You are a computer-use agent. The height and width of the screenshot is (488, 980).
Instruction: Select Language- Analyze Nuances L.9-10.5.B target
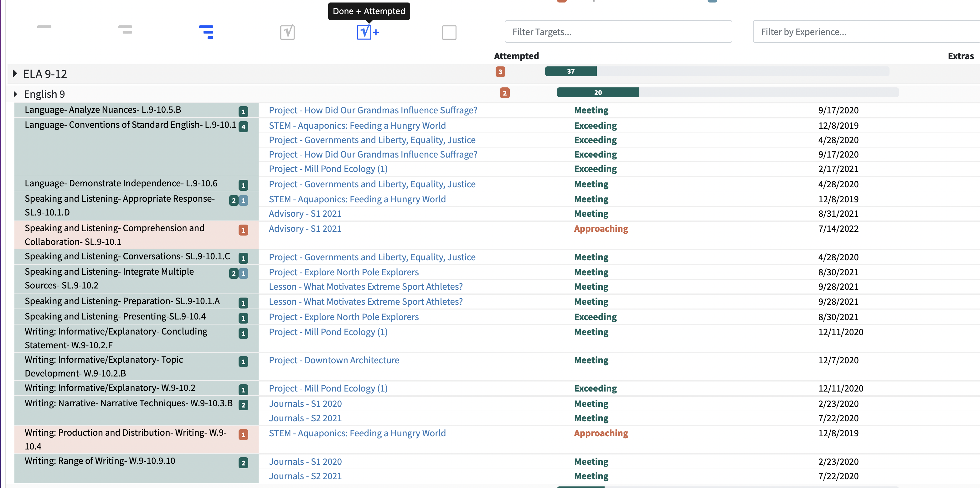(x=103, y=110)
